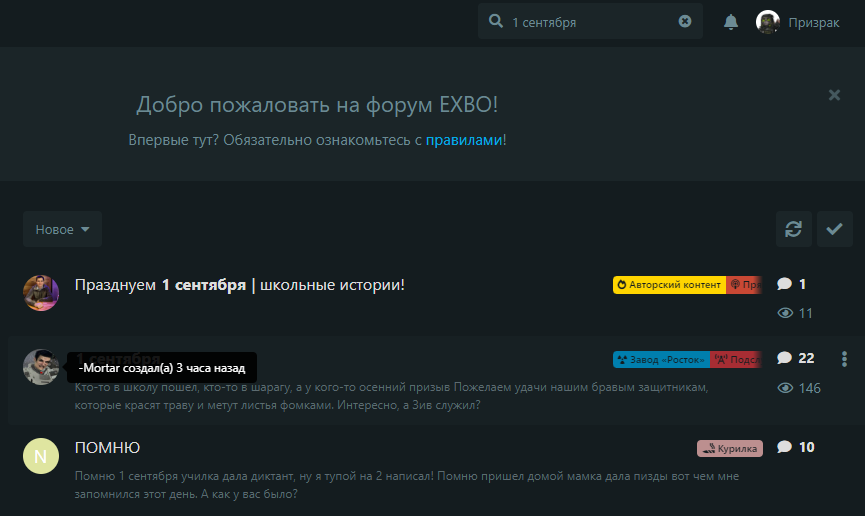Click the Призрак user avatar
Viewport: 865px width, 516px height.
tap(767, 22)
